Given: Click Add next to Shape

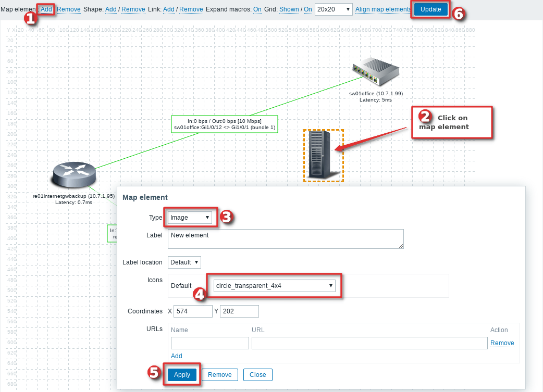Looking at the screenshot, I should (111, 9).
